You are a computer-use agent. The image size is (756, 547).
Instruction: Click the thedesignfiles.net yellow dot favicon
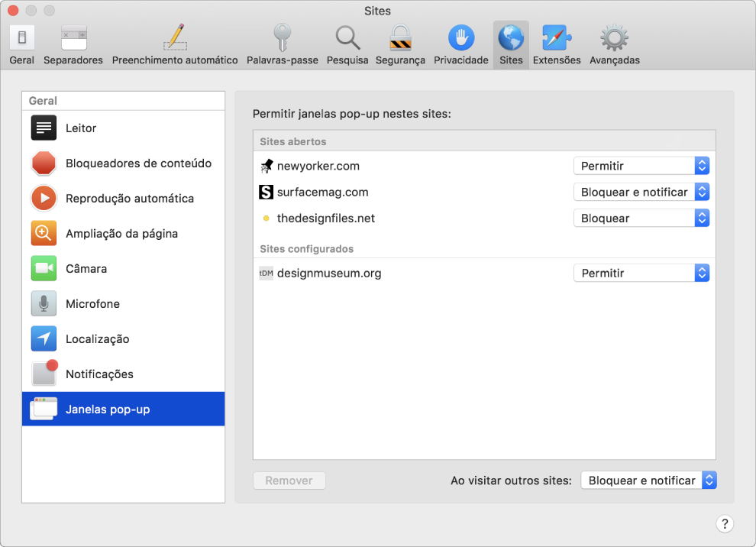[267, 218]
